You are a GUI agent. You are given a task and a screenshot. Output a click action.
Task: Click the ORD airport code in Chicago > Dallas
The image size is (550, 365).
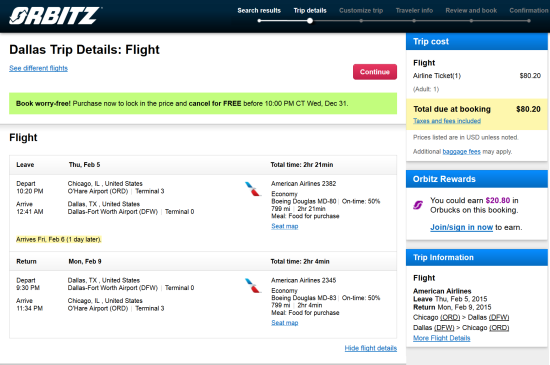click(450, 317)
